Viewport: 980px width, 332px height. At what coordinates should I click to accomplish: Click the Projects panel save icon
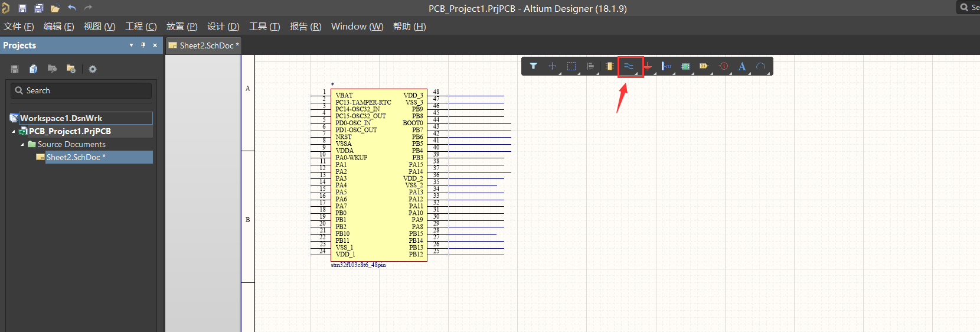tap(15, 69)
